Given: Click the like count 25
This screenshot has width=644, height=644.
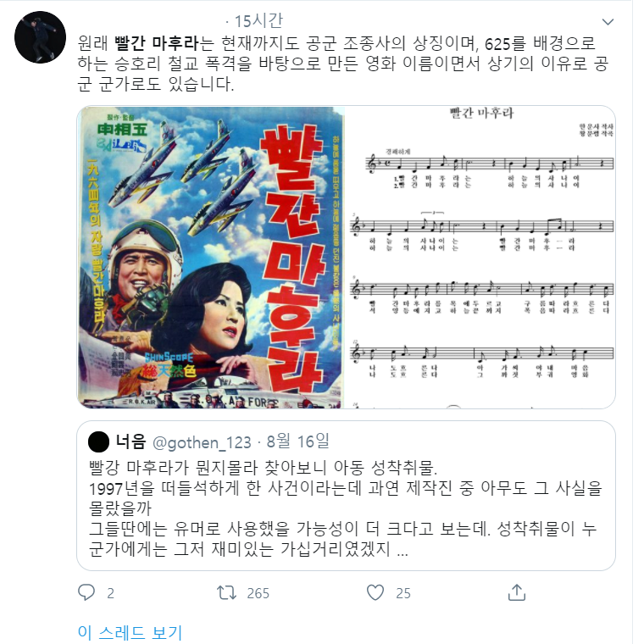Looking at the screenshot, I should (403, 593).
